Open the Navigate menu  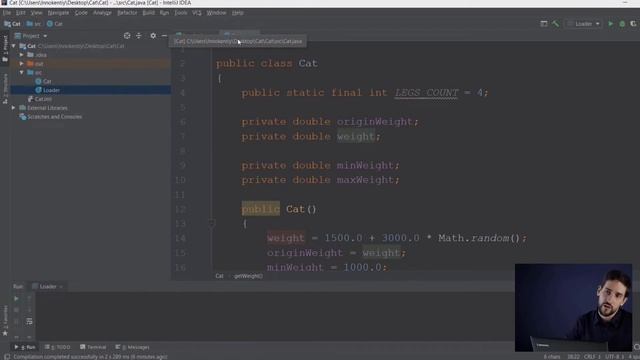[58, 13]
